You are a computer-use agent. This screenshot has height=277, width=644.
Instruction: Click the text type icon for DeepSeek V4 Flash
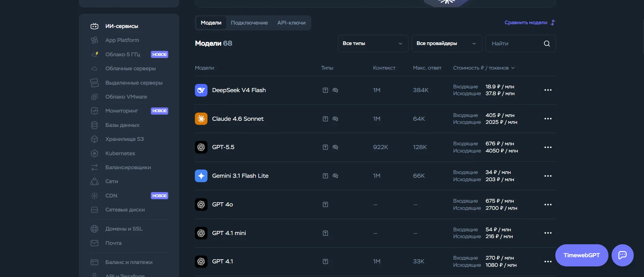(x=325, y=90)
